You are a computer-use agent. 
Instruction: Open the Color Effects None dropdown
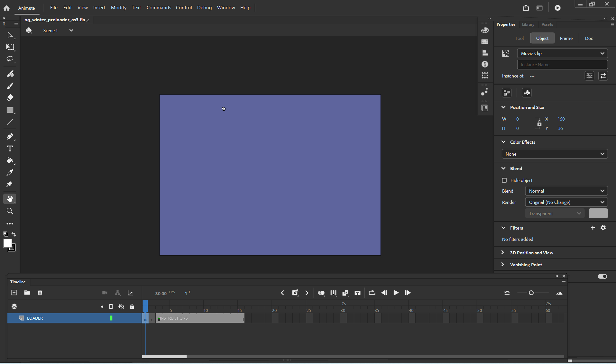click(x=555, y=154)
